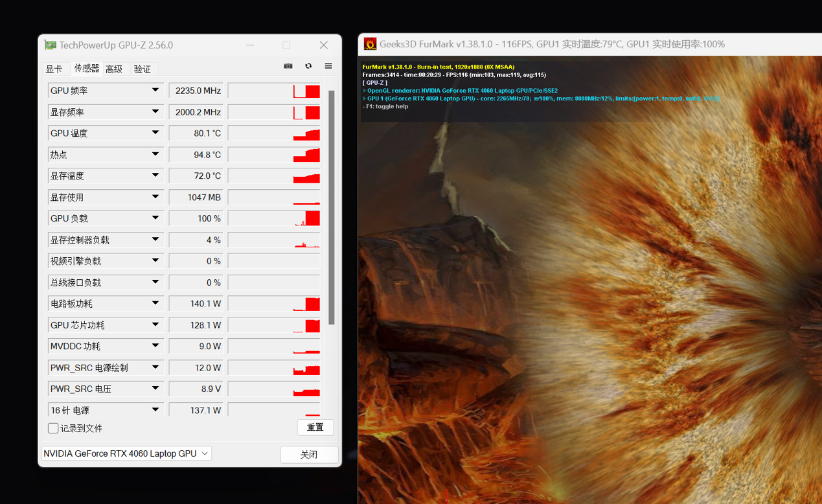Image resolution: width=822 pixels, height=504 pixels.
Task: Open the NVIDIA GeForce RTX 4060 GPU selector
Action: click(126, 453)
